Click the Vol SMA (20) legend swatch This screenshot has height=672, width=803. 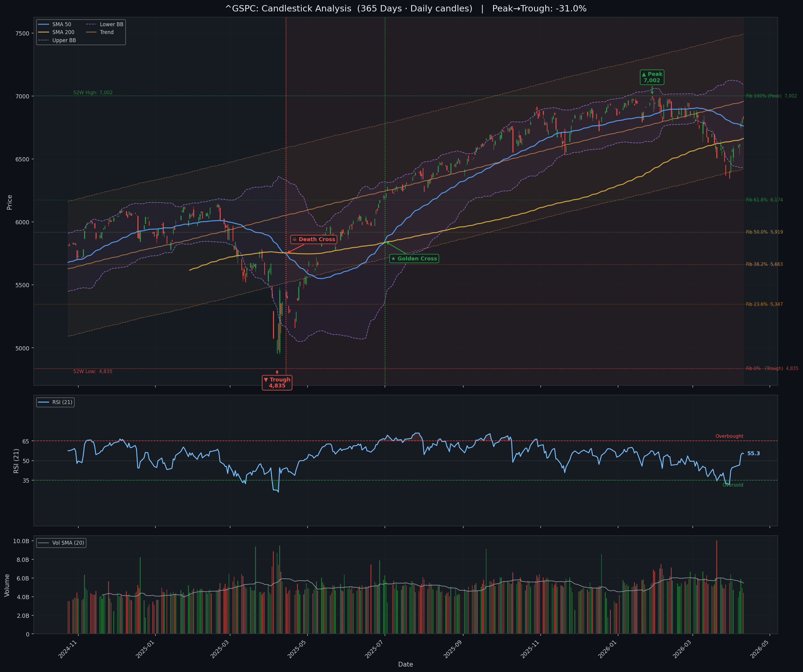[x=43, y=543]
